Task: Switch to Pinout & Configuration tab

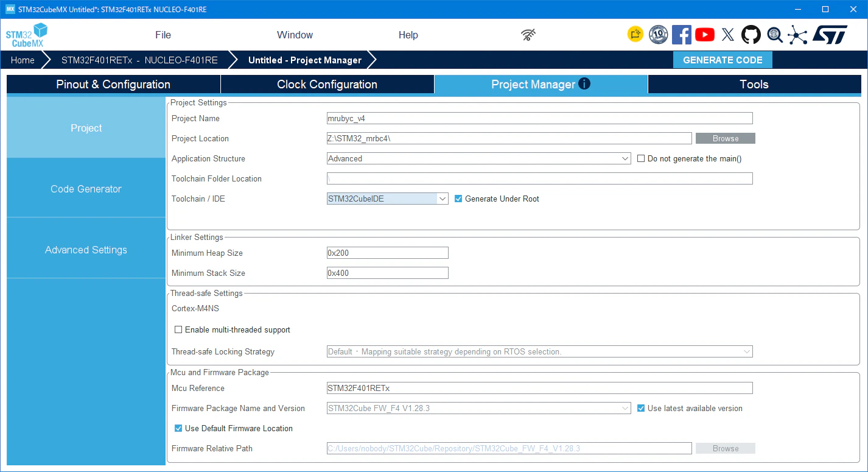Action: point(113,84)
